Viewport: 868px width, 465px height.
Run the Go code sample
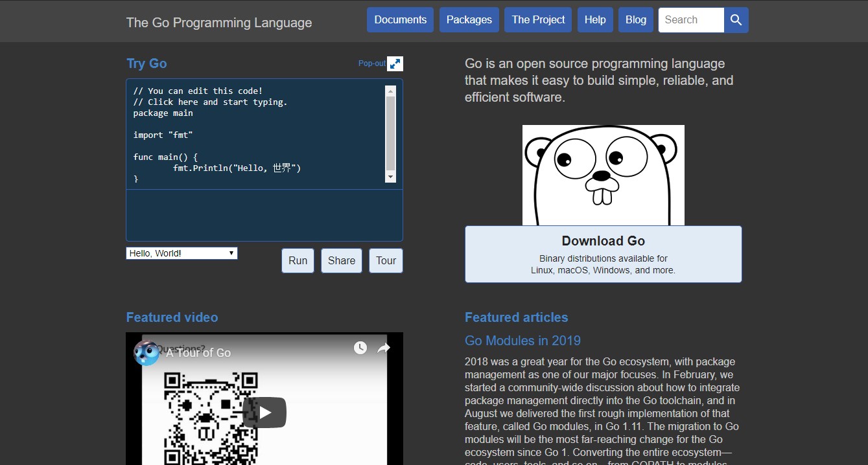click(298, 260)
